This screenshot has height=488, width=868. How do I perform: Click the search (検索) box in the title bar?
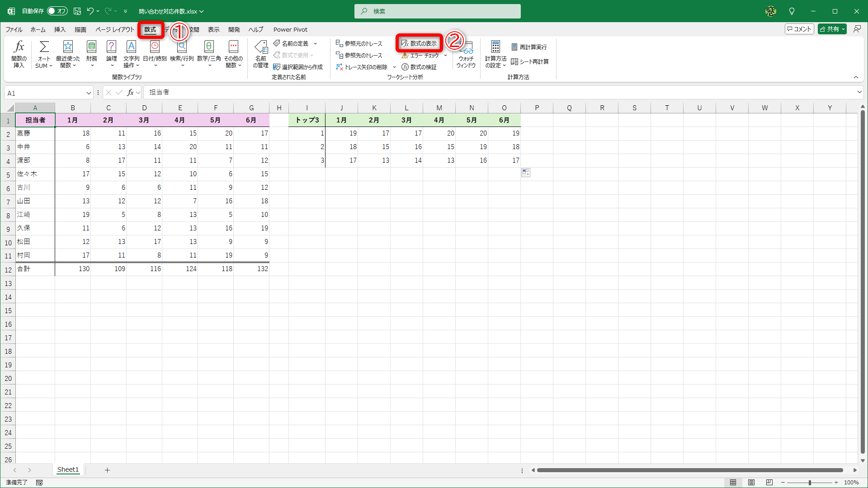[x=437, y=11]
